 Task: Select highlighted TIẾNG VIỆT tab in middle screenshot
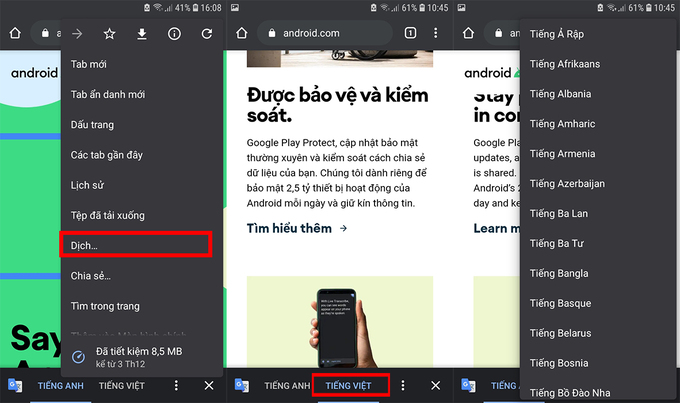(x=351, y=385)
